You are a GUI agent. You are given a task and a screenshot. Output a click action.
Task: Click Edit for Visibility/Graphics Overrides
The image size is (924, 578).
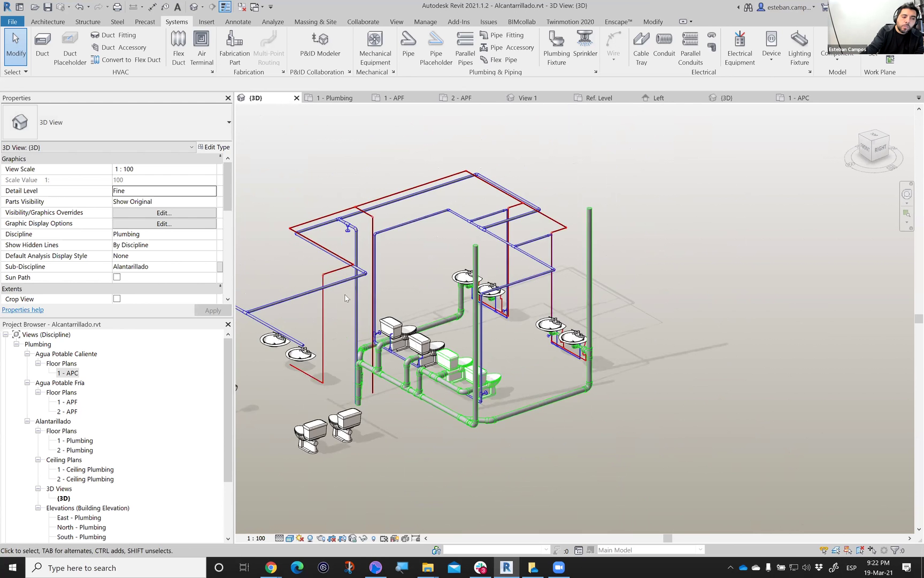164,212
